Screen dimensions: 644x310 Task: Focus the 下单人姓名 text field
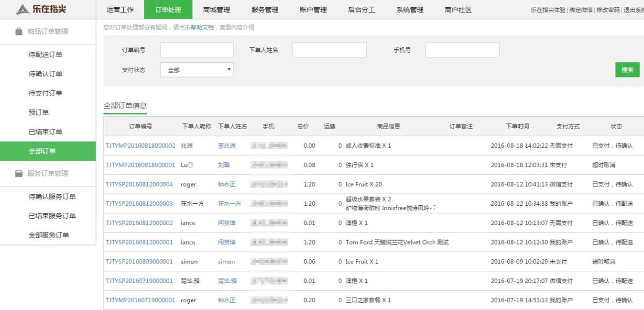coord(329,50)
